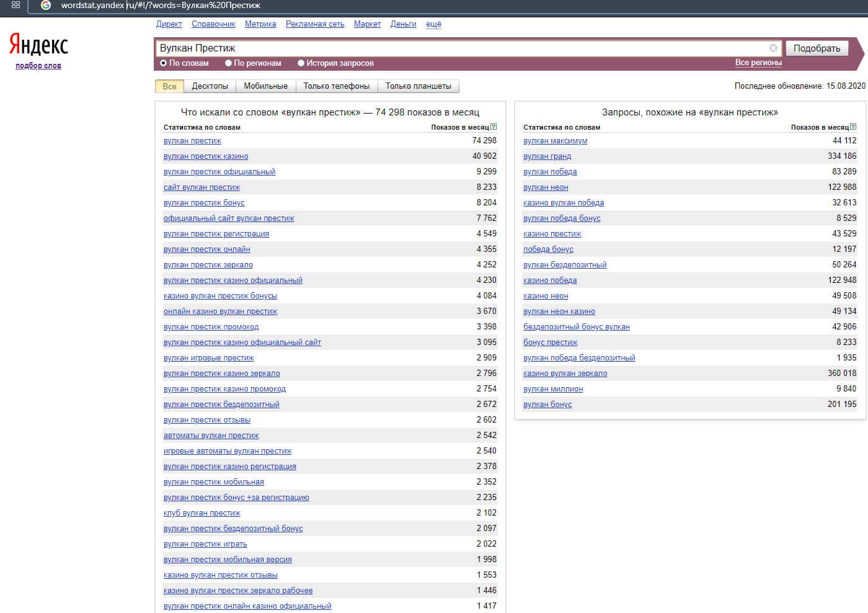Click the Google favicon in address bar
The width and height of the screenshot is (868, 613).
(46, 6)
